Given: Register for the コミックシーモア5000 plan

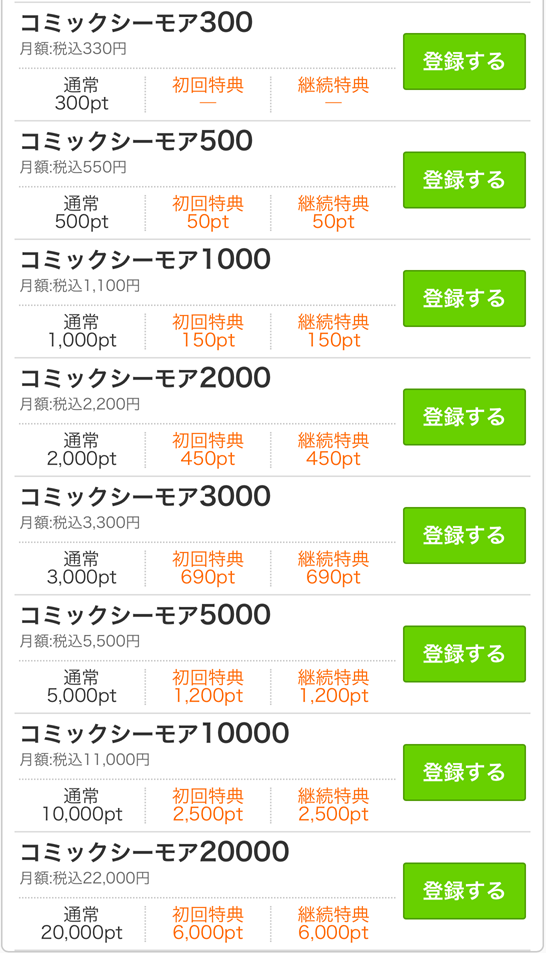Looking at the screenshot, I should click(464, 654).
